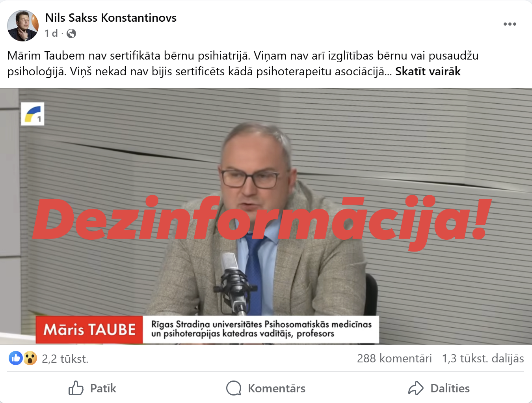532x403 pixels.
Task: Click the Nils Sakss Konstantinovs author name
Action: [x=111, y=18]
